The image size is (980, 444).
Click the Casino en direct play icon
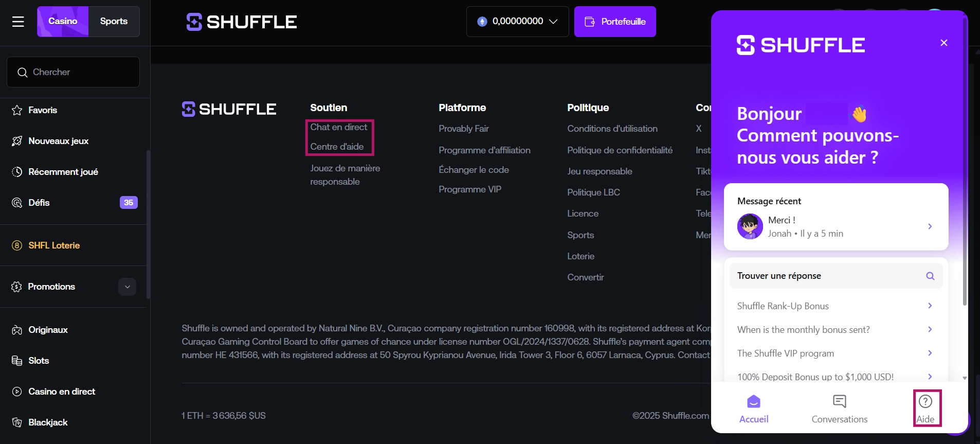coord(17,392)
